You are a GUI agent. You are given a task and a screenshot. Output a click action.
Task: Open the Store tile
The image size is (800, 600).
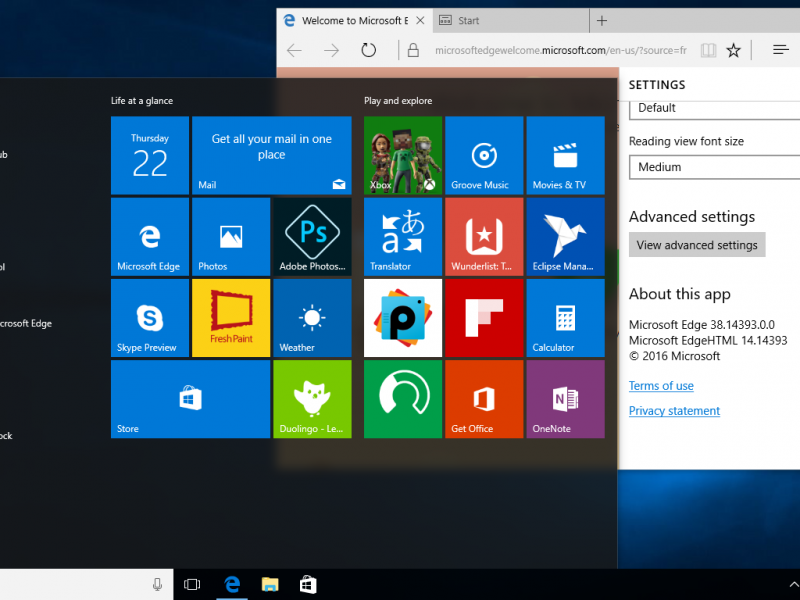pyautogui.click(x=190, y=399)
